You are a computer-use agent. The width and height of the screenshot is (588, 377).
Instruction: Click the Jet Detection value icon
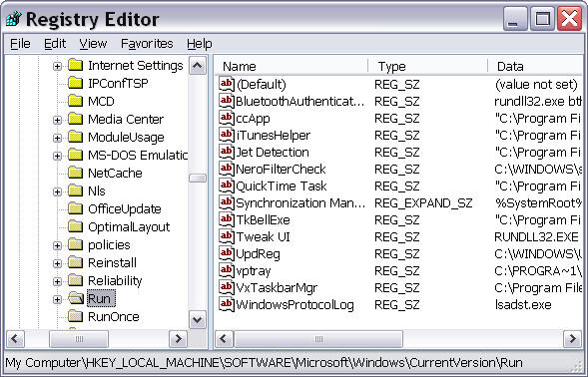[227, 152]
